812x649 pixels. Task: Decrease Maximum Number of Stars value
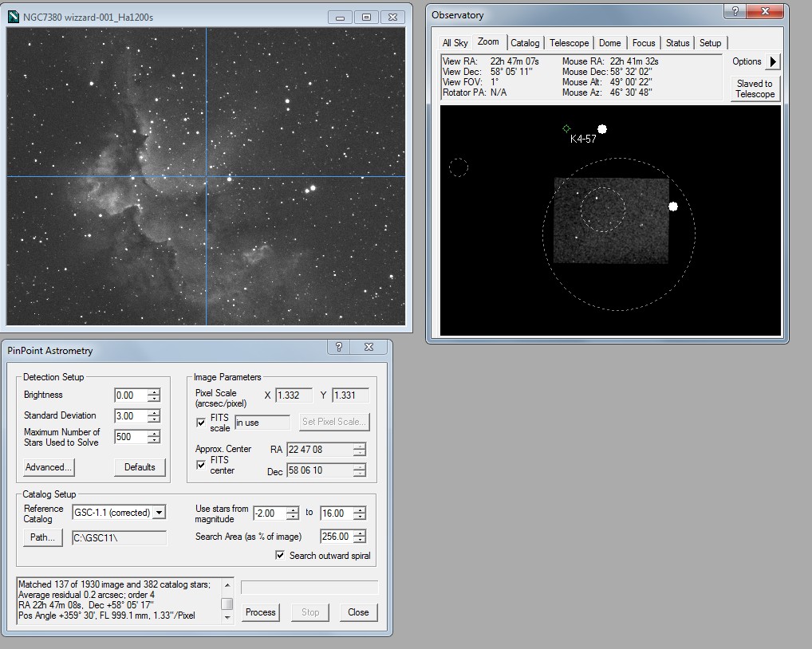154,440
